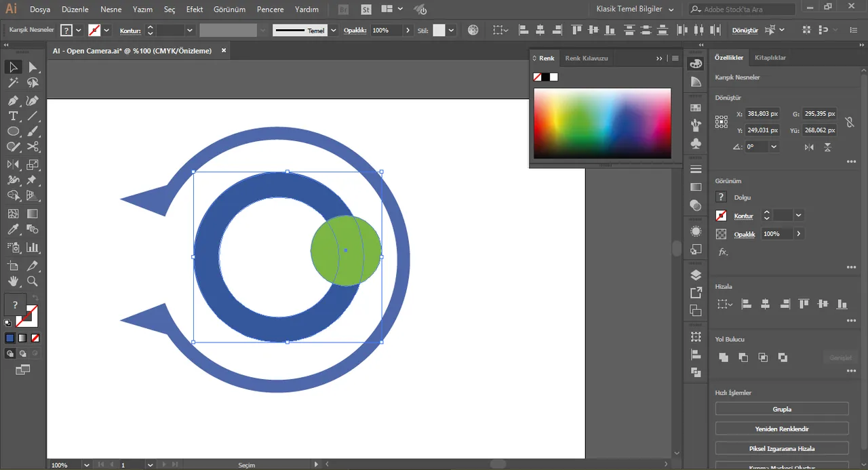Select the Gradient tool
The height and width of the screenshot is (470, 868).
33,214
